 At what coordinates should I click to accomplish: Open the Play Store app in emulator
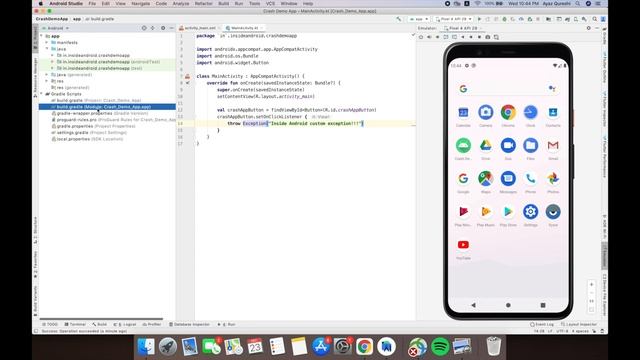(x=508, y=211)
